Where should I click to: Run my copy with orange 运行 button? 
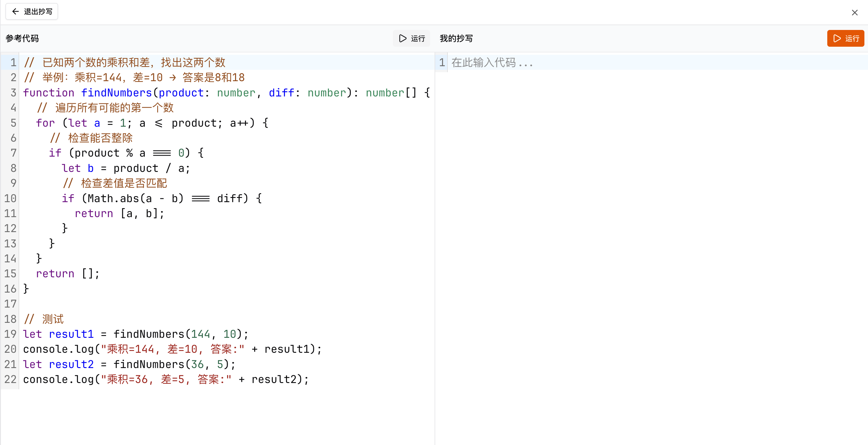845,38
